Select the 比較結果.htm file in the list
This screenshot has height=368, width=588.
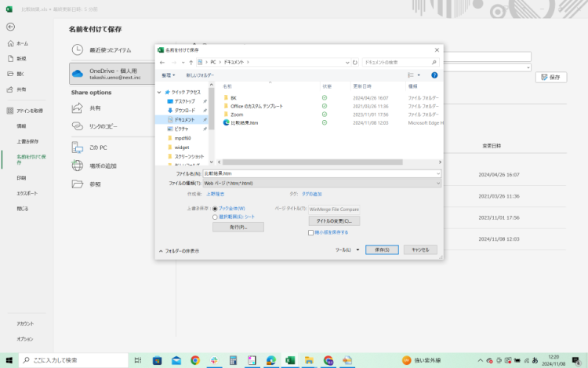[245, 122]
